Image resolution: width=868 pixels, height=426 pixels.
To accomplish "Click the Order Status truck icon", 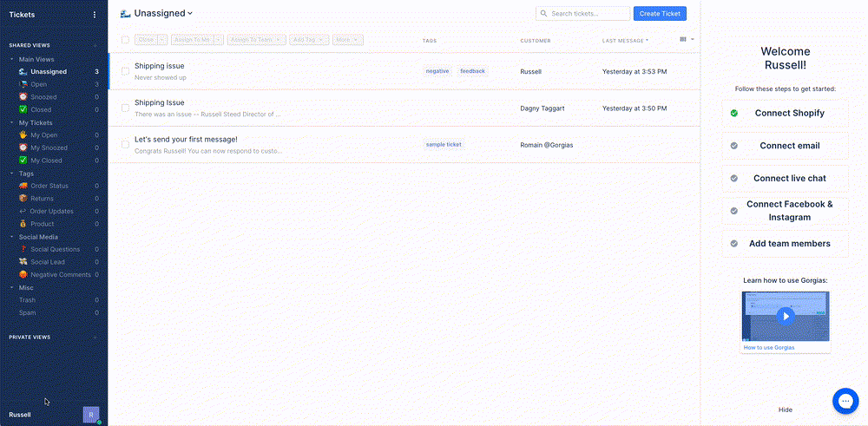I will click(23, 186).
